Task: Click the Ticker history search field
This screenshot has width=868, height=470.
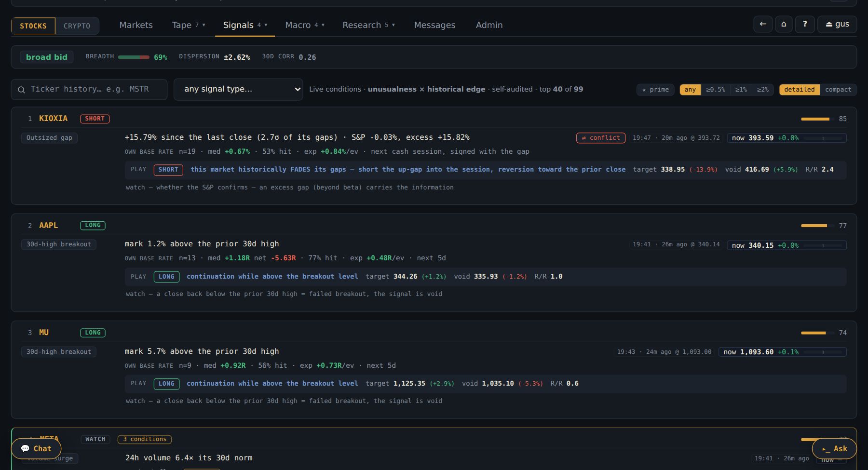Action: (x=89, y=89)
